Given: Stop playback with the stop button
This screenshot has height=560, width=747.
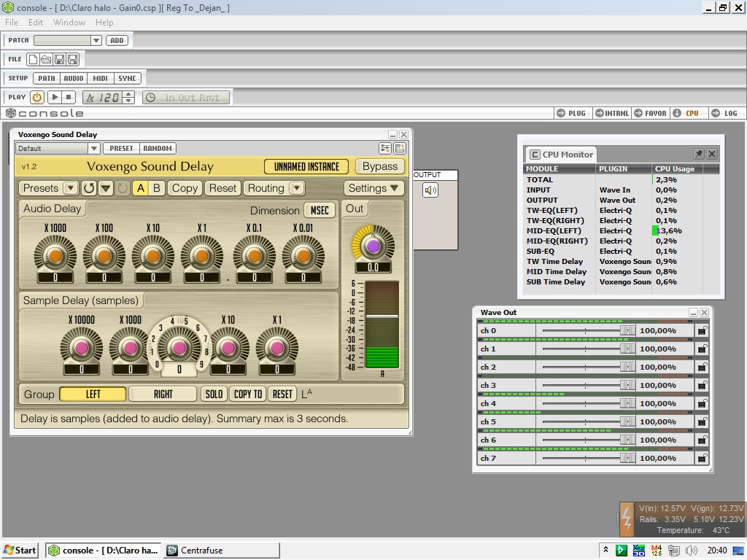Looking at the screenshot, I should [x=69, y=98].
